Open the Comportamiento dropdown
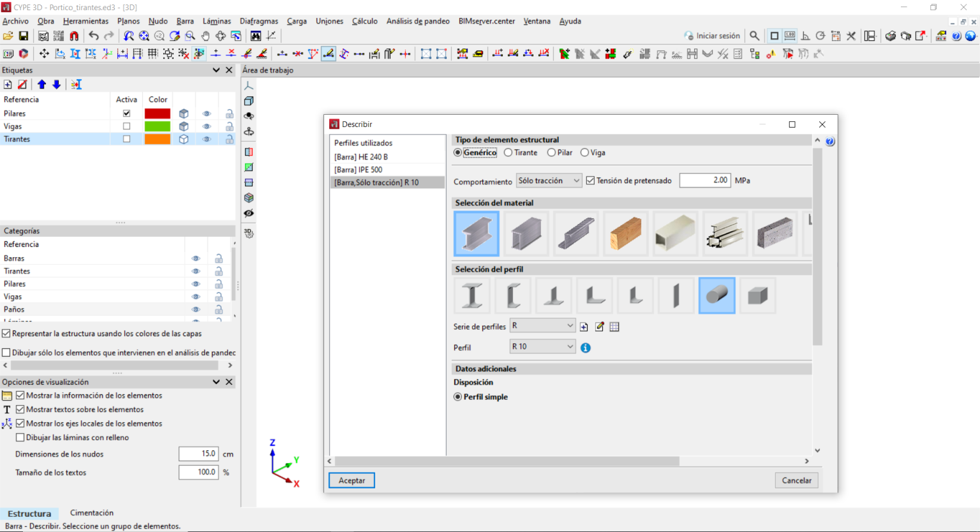 [549, 181]
